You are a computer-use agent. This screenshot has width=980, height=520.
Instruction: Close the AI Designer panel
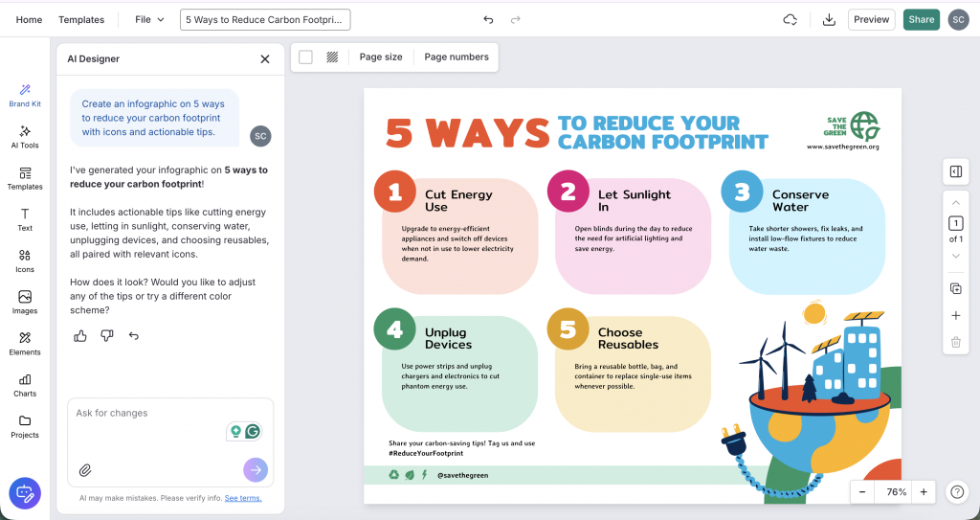(x=265, y=58)
